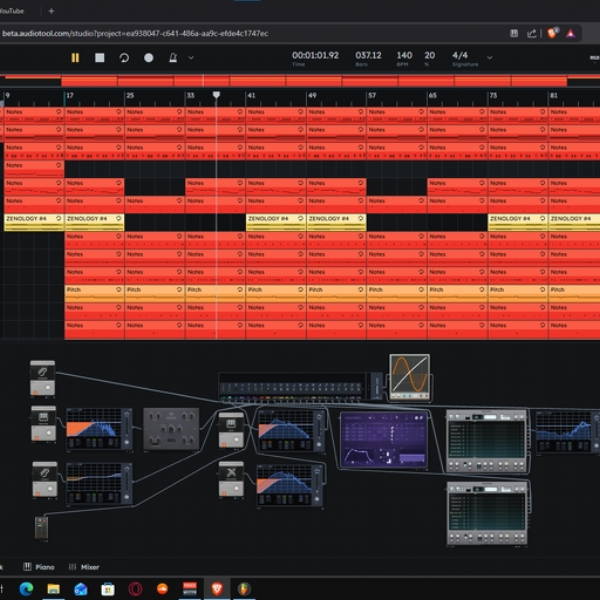Toggle loop icon on ZENOLOGY #4 clip at bar 49
The width and height of the screenshot is (600, 600).
click(360, 218)
